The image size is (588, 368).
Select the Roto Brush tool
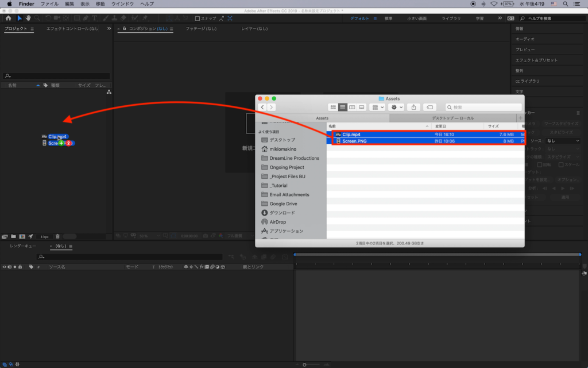tap(134, 18)
